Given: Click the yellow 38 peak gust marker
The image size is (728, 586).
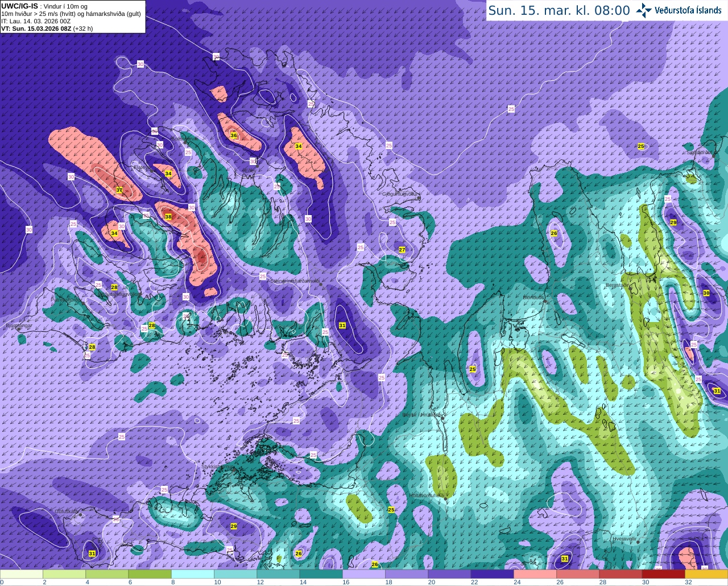Looking at the screenshot, I should 168,217.
